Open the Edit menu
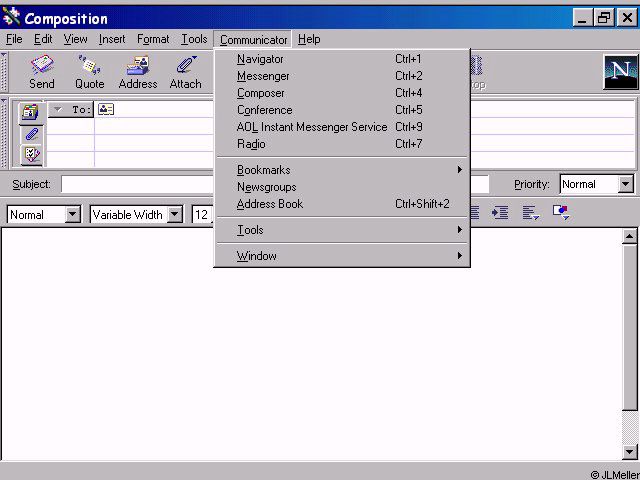Image resolution: width=640 pixels, height=480 pixels. point(43,39)
